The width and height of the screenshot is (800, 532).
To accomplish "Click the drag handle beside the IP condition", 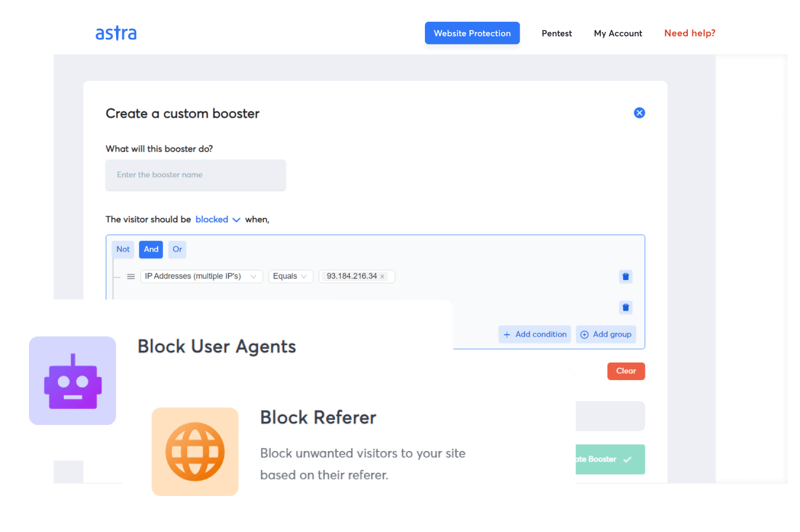I will [130, 276].
